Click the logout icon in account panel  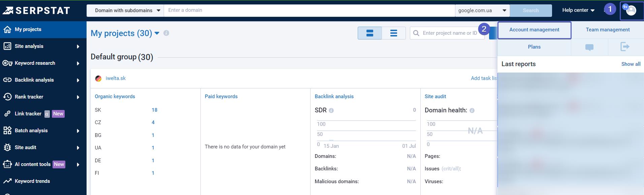coord(625,47)
